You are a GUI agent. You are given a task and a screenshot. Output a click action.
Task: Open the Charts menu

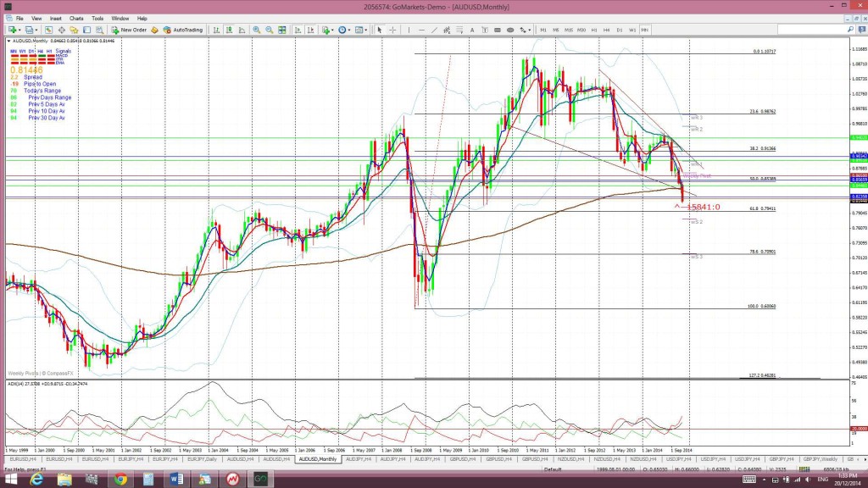(76, 19)
